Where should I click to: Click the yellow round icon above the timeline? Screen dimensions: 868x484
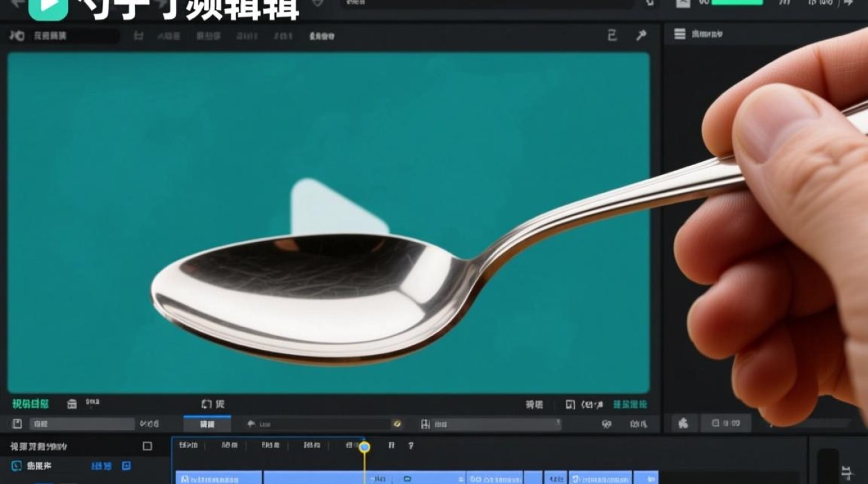coord(397,424)
